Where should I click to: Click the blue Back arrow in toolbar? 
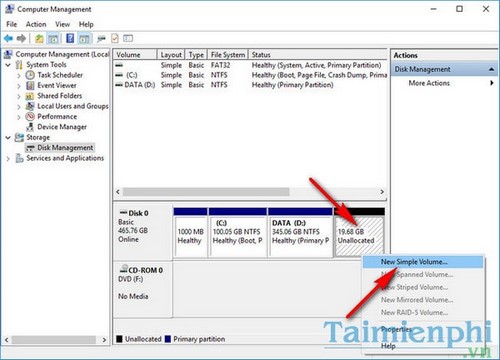[x=8, y=39]
